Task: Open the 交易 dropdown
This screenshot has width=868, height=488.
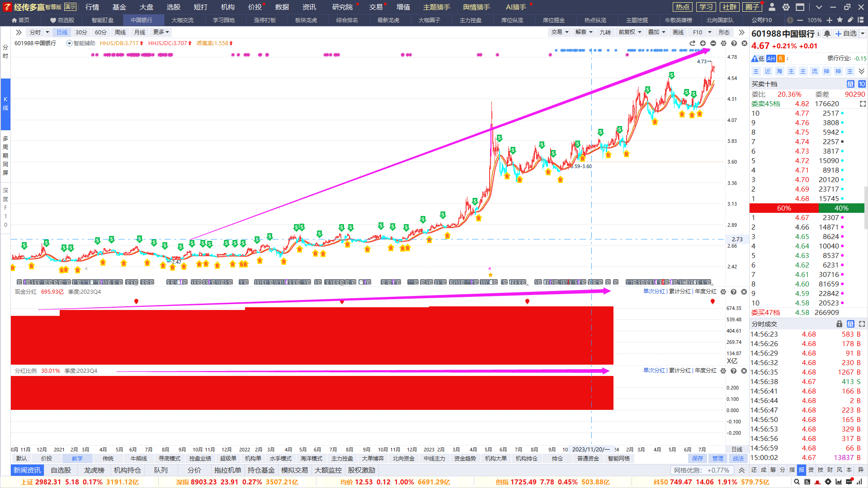Action: point(560,32)
